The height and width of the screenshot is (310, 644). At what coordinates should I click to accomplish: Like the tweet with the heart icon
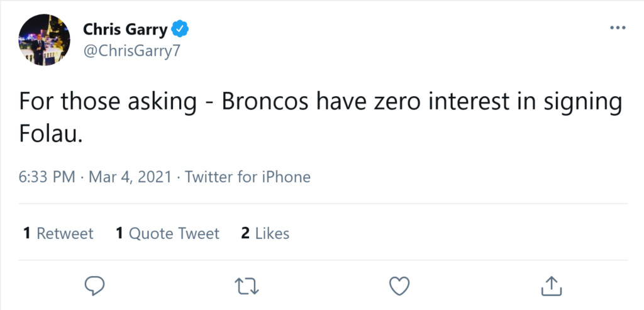coord(399,285)
